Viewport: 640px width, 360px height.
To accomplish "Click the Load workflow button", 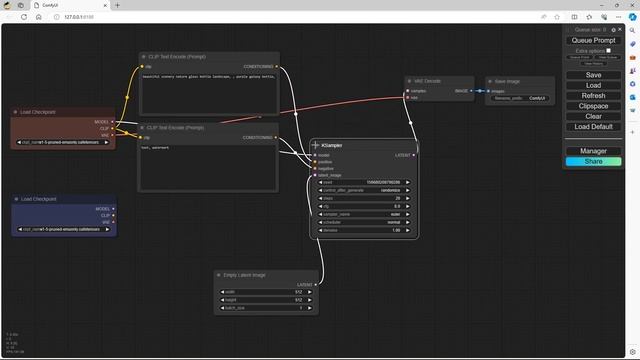I will tap(593, 85).
